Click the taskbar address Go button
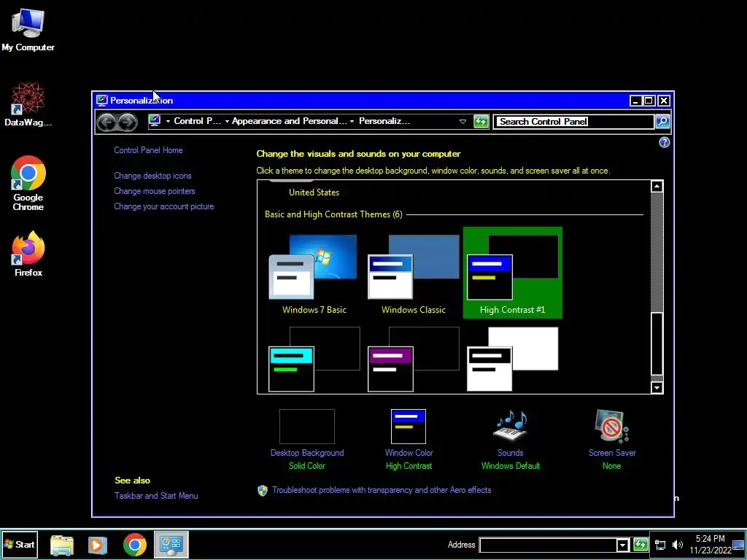747x560 pixels. [x=640, y=545]
